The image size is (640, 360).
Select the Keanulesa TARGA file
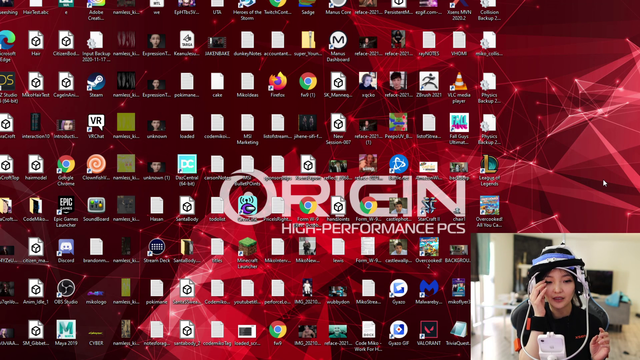[x=187, y=40]
